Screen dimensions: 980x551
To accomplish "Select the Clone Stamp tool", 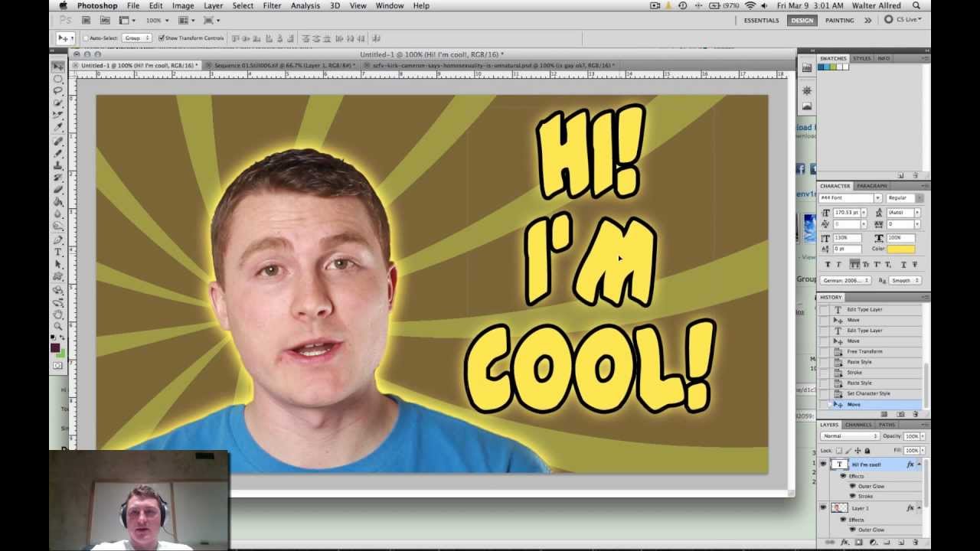I will tap(58, 165).
